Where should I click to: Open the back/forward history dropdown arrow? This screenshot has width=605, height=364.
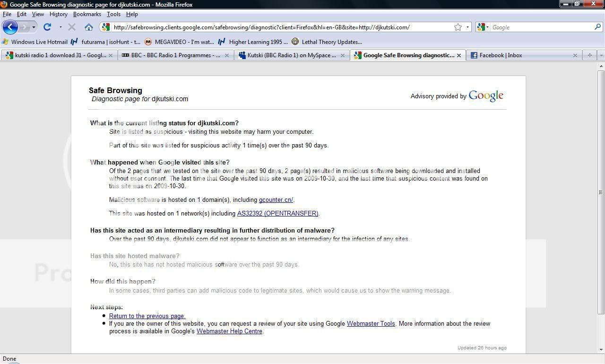[34, 27]
